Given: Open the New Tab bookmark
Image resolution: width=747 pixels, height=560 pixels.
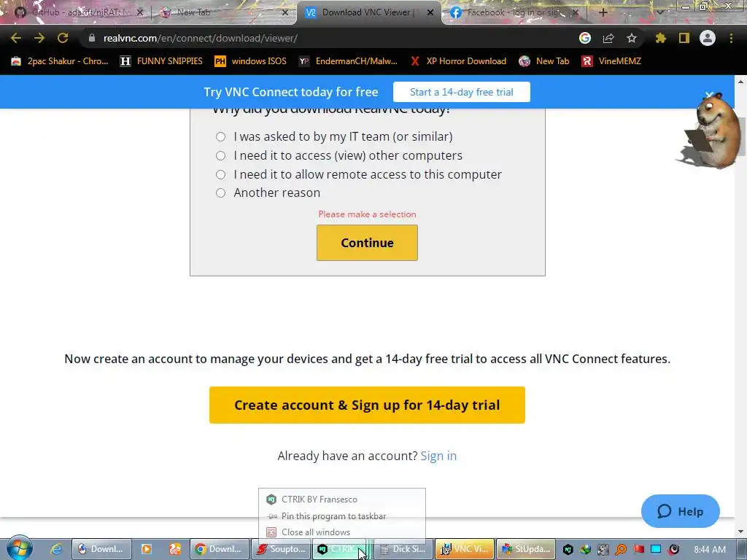Looking at the screenshot, I should 544,61.
